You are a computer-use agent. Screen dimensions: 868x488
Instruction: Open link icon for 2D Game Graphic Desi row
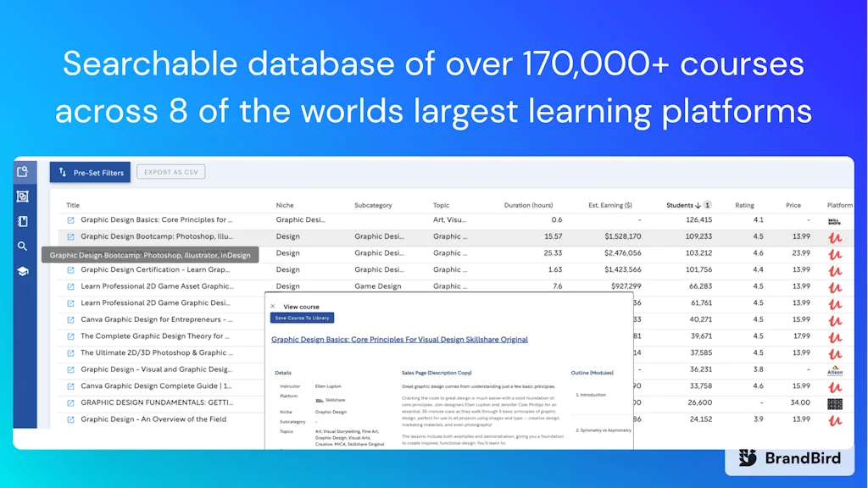70,303
